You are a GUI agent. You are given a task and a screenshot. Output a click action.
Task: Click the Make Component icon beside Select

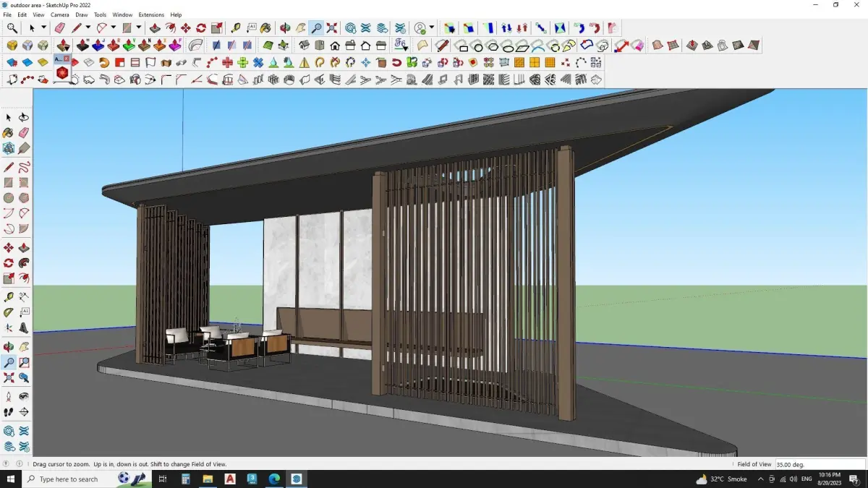point(9,147)
